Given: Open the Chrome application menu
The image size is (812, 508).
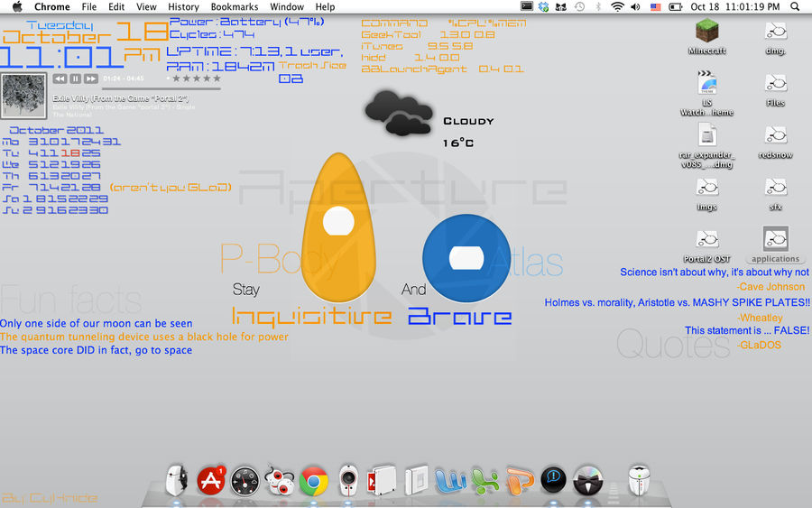Looking at the screenshot, I should click(x=51, y=6).
